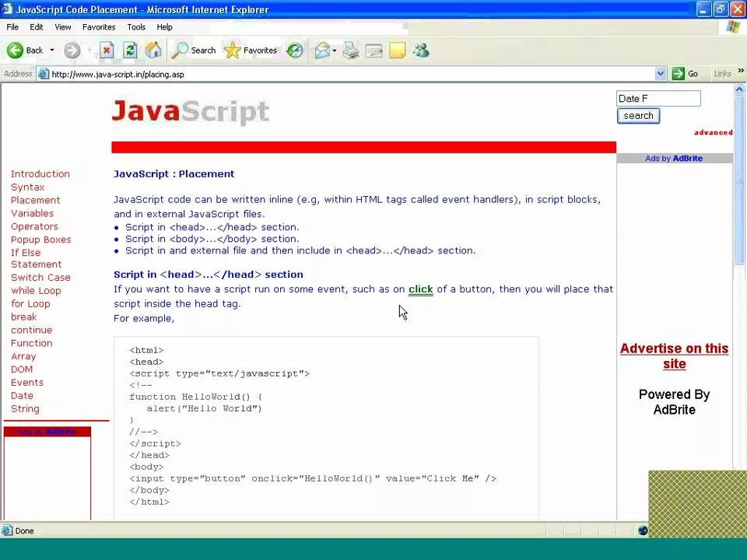Screen dimensions: 747x560
Task: Click the Windows flag throbber icon
Action: tap(733, 26)
